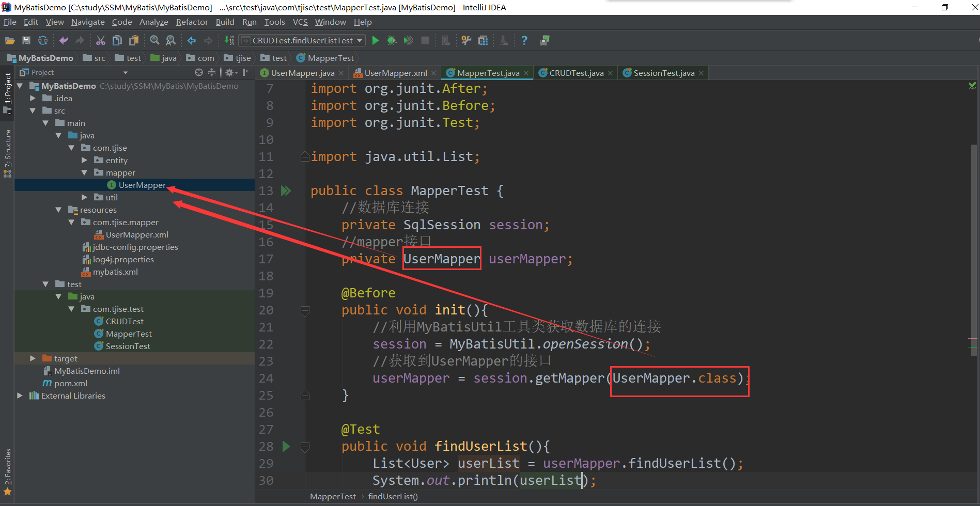The width and height of the screenshot is (980, 506).
Task: Expand the util package
Action: tap(84, 197)
